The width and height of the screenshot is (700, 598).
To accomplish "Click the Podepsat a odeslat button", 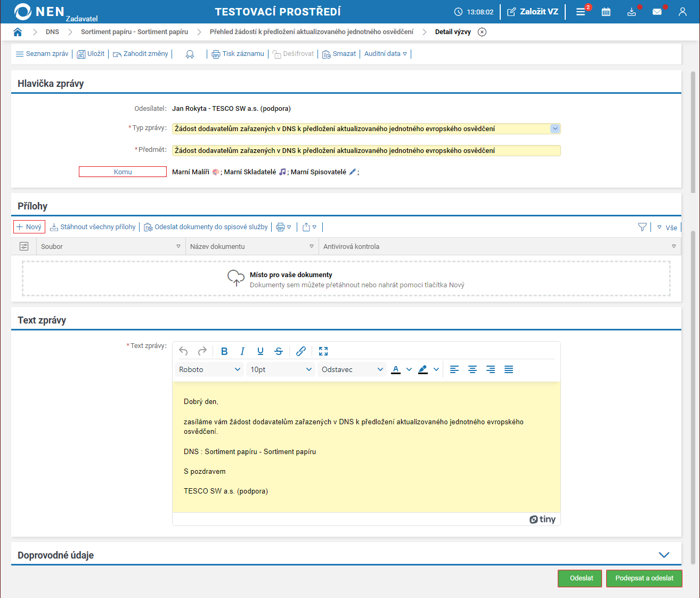I will tap(644, 578).
